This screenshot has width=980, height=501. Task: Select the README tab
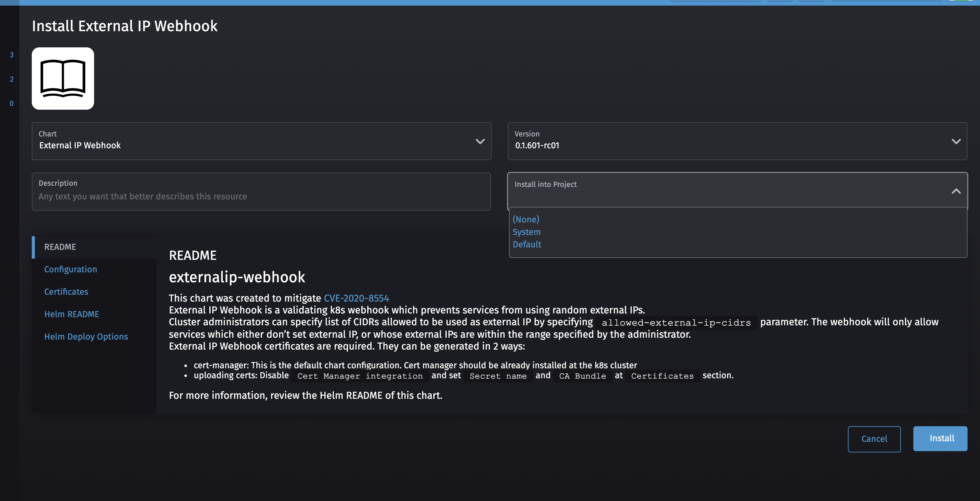click(x=60, y=246)
